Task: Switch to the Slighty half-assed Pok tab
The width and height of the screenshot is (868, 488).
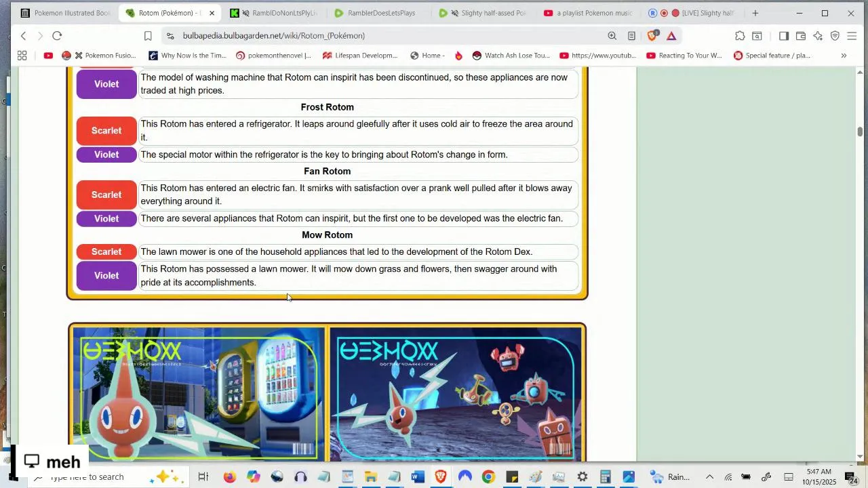Action: point(483,13)
